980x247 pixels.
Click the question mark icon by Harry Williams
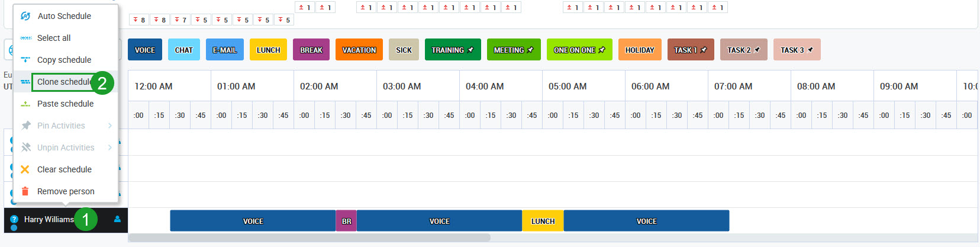[14, 219]
